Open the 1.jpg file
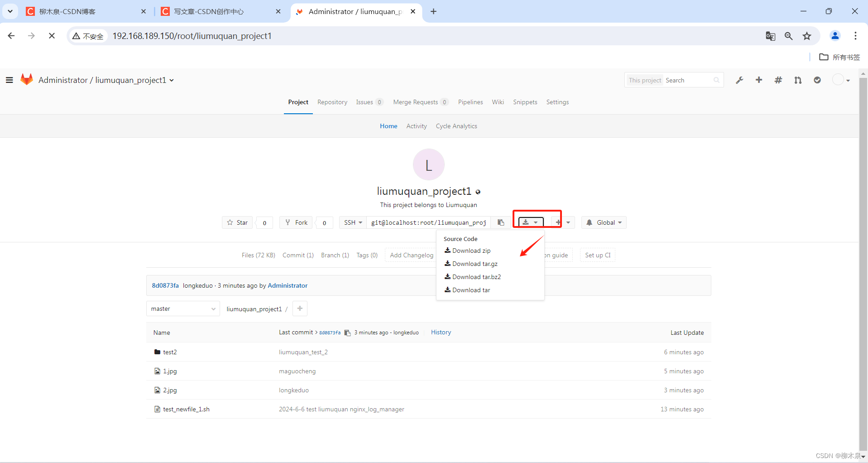The height and width of the screenshot is (463, 868). [170, 371]
